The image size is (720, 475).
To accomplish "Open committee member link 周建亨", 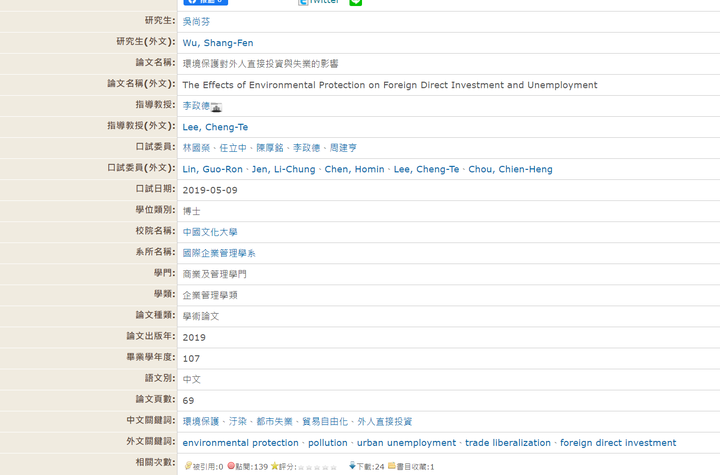I will [343, 148].
